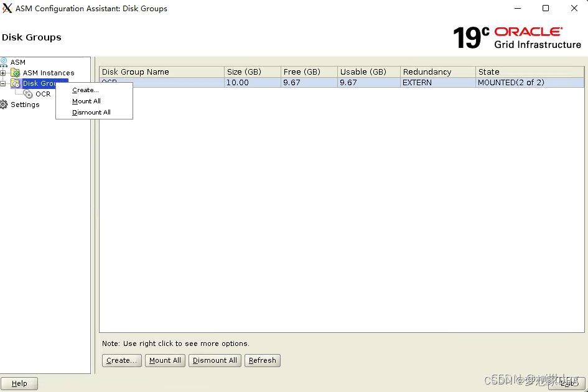Click the EXTERN redundancy cell
Image resolution: width=588 pixels, height=392 pixels.
point(437,83)
